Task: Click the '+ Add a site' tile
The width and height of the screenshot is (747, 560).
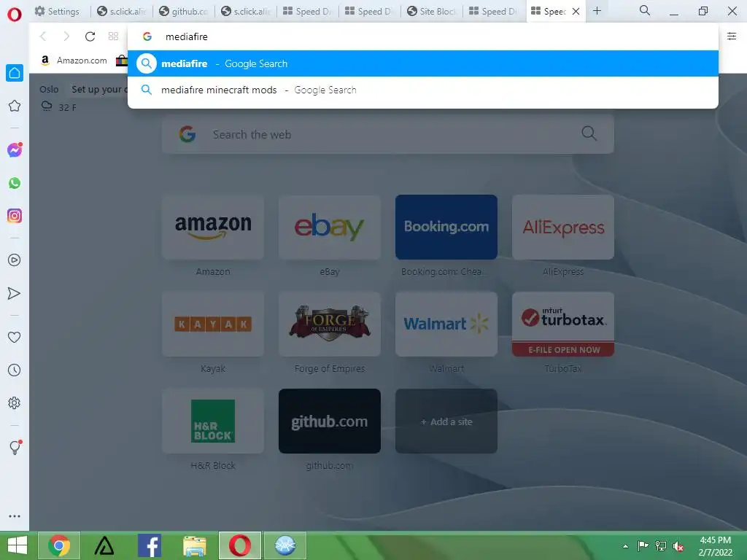Action: [x=446, y=421]
